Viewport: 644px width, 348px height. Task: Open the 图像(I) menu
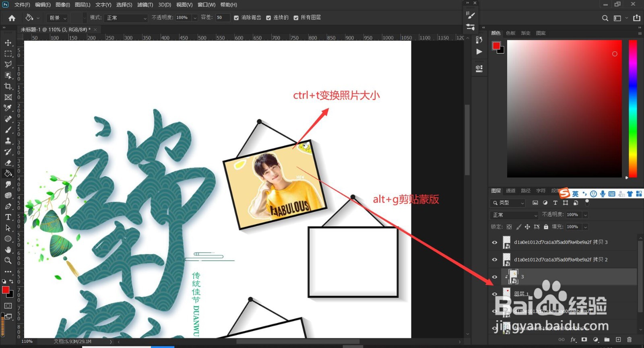coord(63,5)
